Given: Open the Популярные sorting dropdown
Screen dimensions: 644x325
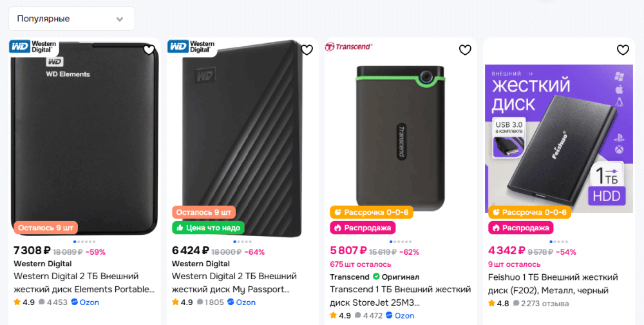Looking at the screenshot, I should tap(71, 19).
